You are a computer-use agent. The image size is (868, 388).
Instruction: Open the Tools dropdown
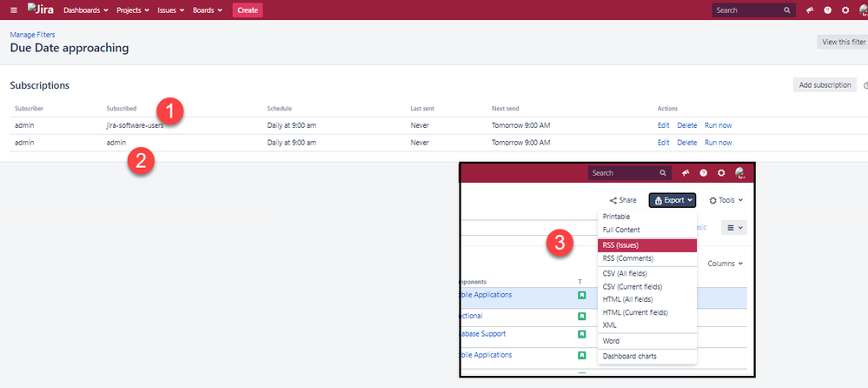[726, 200]
